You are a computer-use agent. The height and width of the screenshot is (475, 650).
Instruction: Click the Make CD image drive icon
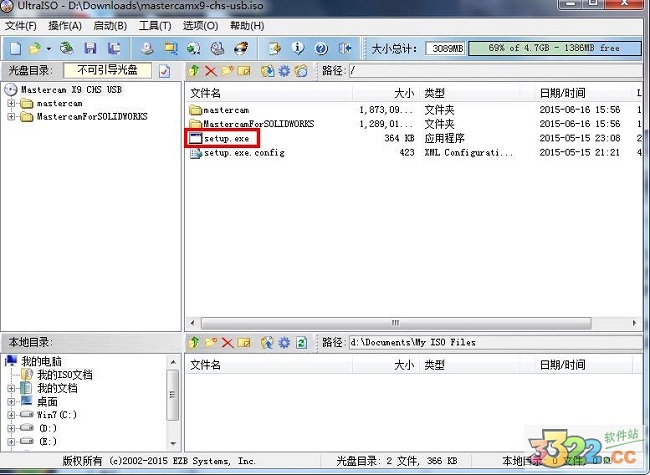click(146, 48)
